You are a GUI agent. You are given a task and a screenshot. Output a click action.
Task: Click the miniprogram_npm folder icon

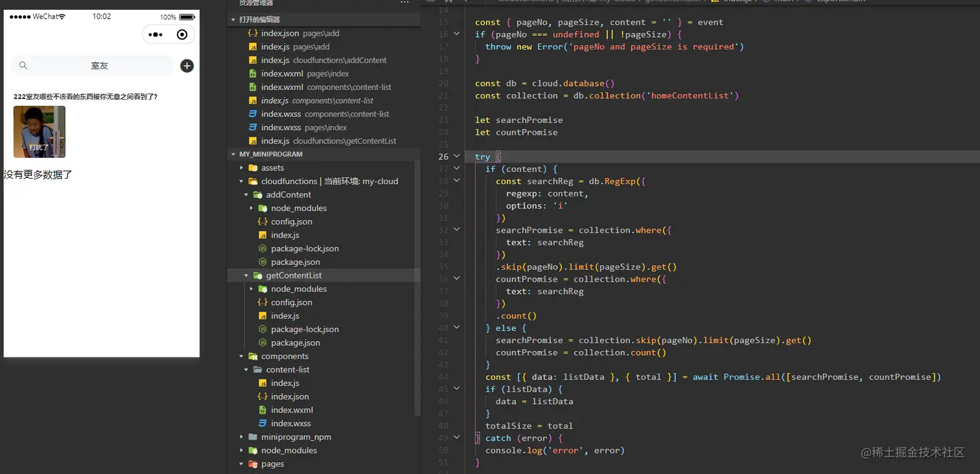click(253, 437)
